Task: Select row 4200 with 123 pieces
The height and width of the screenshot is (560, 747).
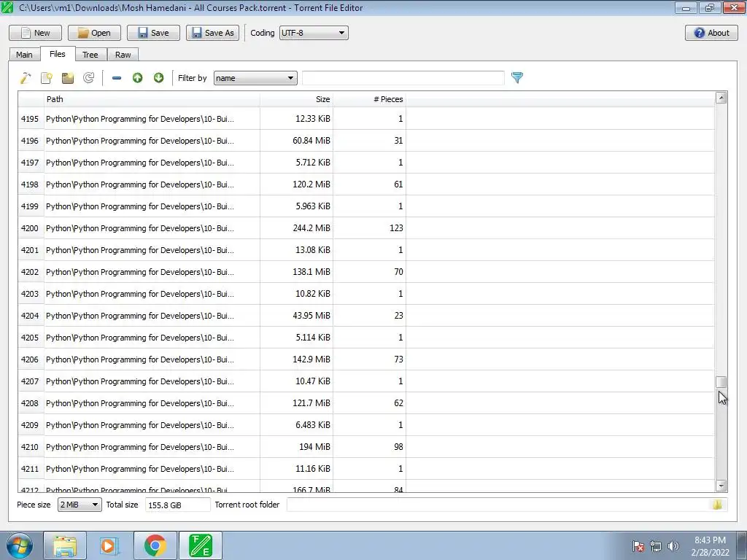Action: [366, 228]
